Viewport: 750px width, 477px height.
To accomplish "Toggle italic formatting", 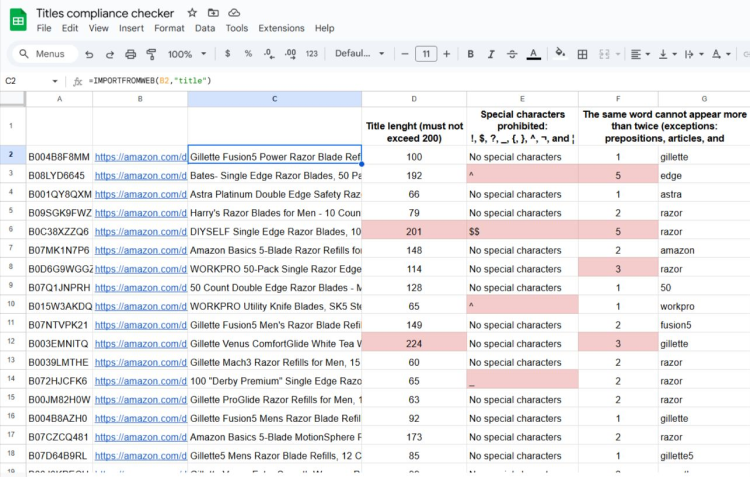I will pos(491,54).
